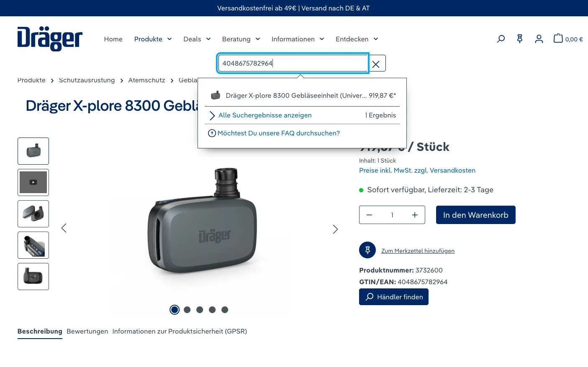This screenshot has height=367, width=588.
Task: Click the round wishlist pin icon
Action: pyautogui.click(x=367, y=250)
